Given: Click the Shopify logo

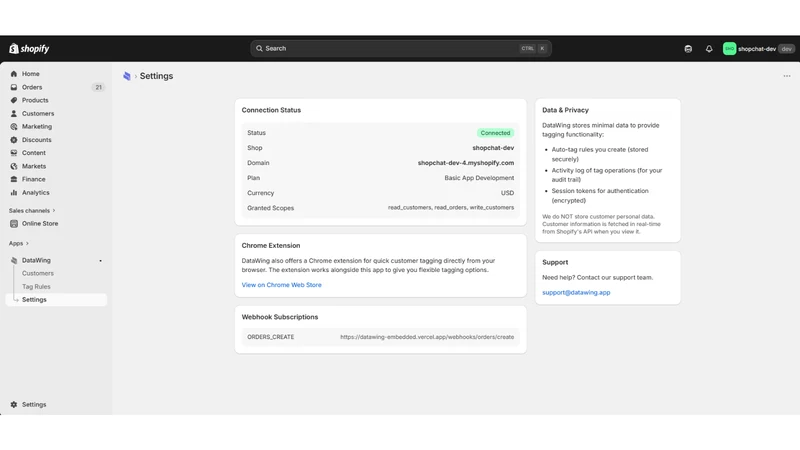Looking at the screenshot, I should [x=29, y=48].
